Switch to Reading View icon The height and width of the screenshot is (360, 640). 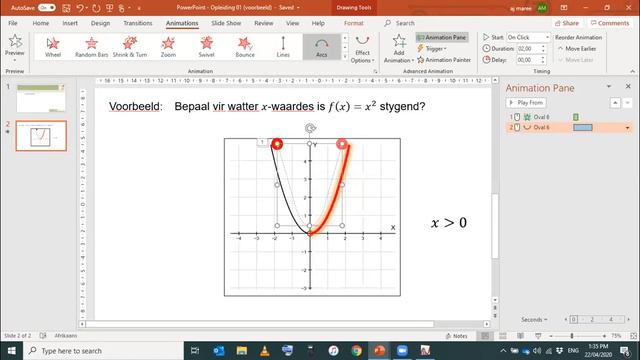point(520,336)
